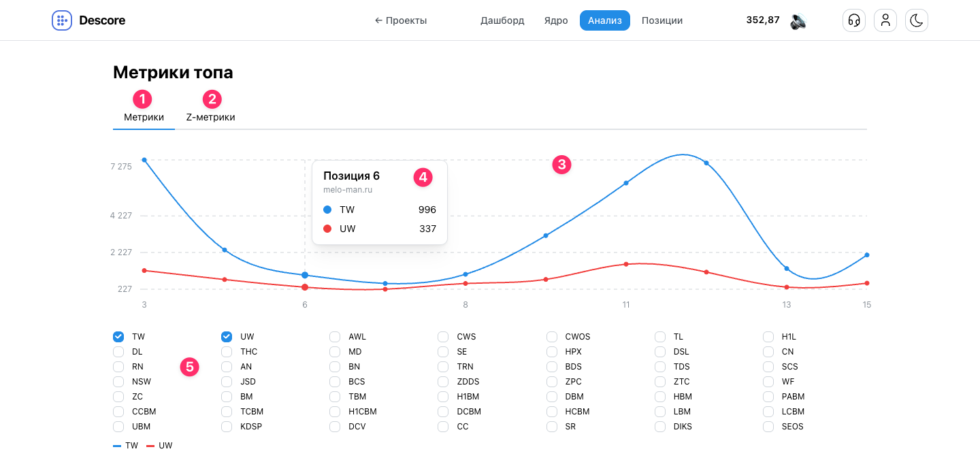This screenshot has height=475, width=980.
Task: Uncheck the TW metric checkbox
Action: tap(118, 337)
